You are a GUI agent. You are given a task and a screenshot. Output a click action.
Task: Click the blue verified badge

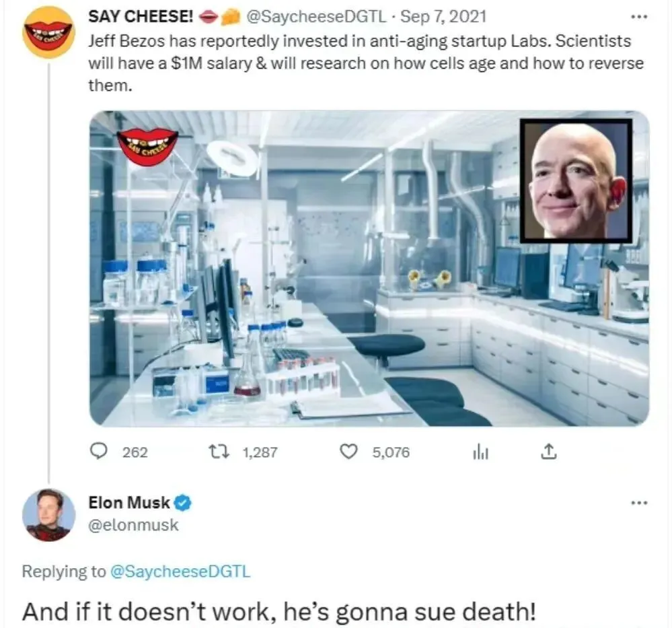(183, 502)
